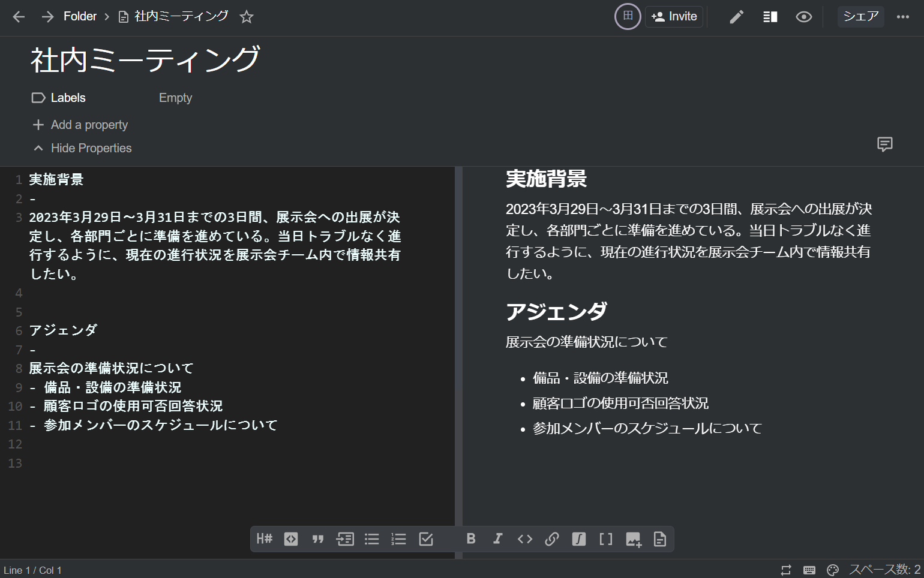The height and width of the screenshot is (578, 924).
Task: Insert a code block
Action: pyautogui.click(x=291, y=539)
